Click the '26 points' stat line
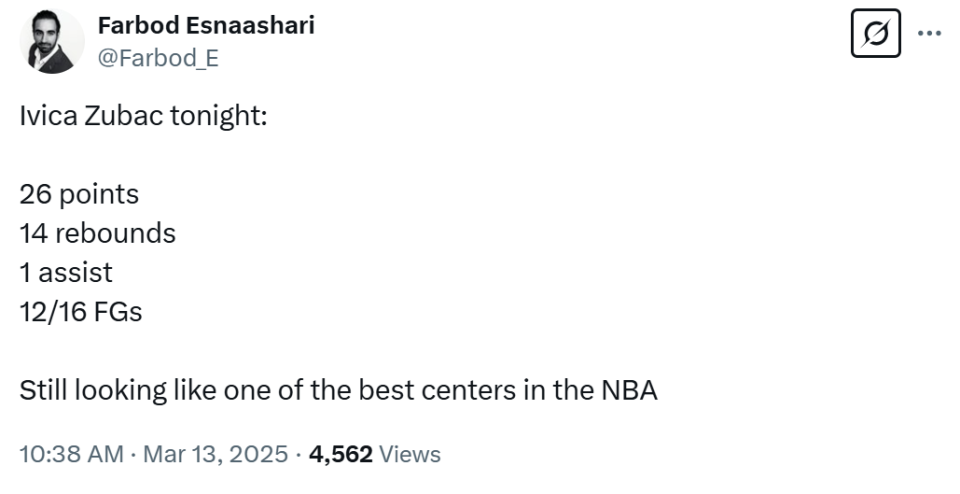 79,195
